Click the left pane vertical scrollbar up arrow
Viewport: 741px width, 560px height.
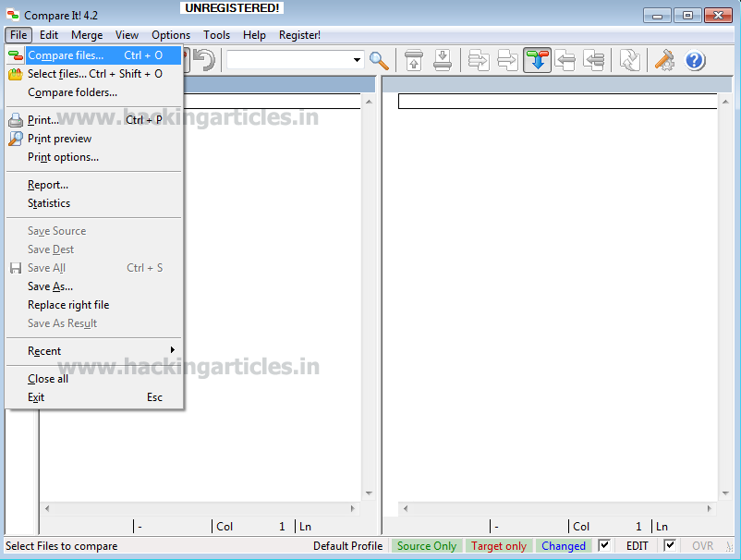[x=369, y=102]
